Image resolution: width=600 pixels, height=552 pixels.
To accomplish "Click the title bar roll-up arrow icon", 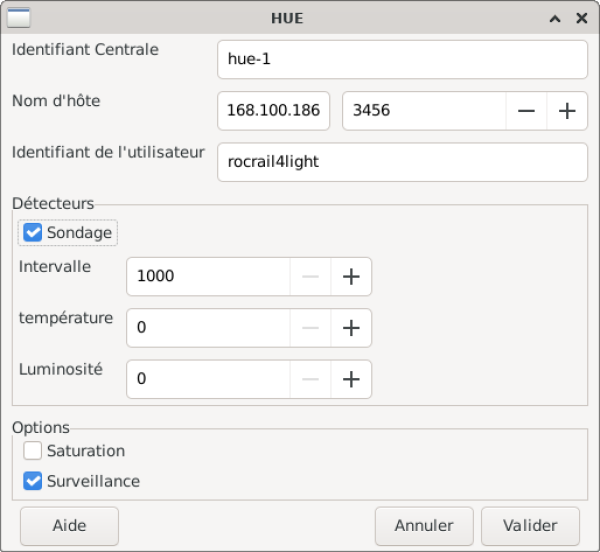I will pyautogui.click(x=554, y=18).
